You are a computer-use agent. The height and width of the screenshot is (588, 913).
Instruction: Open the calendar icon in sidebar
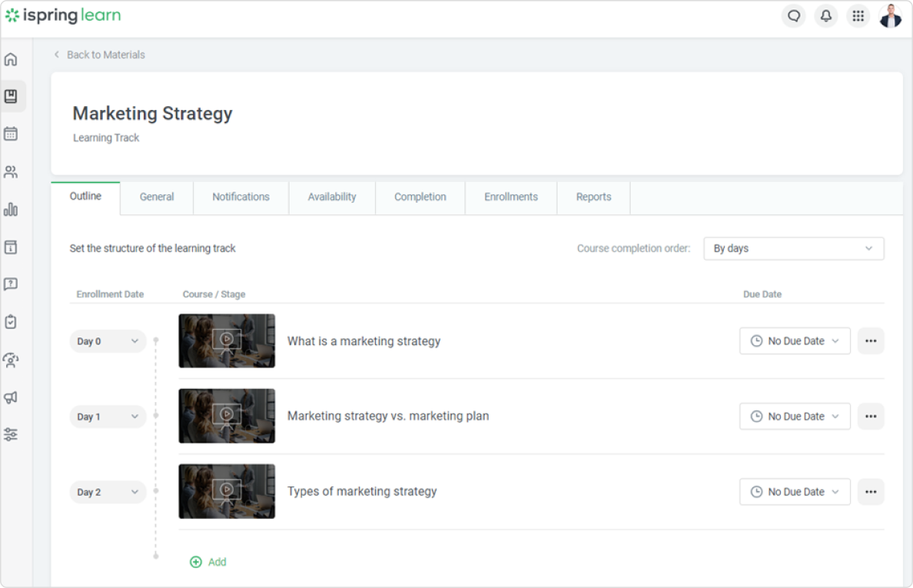11,134
